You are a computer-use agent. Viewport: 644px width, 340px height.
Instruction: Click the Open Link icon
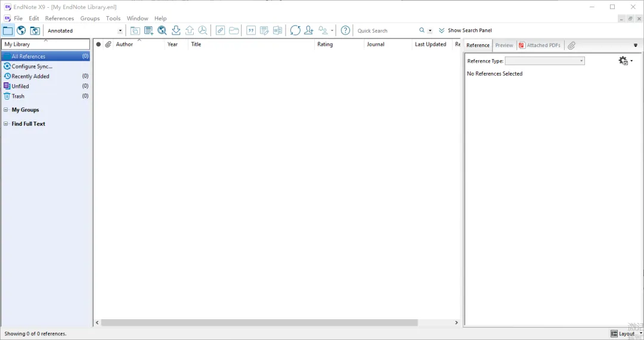(x=220, y=30)
